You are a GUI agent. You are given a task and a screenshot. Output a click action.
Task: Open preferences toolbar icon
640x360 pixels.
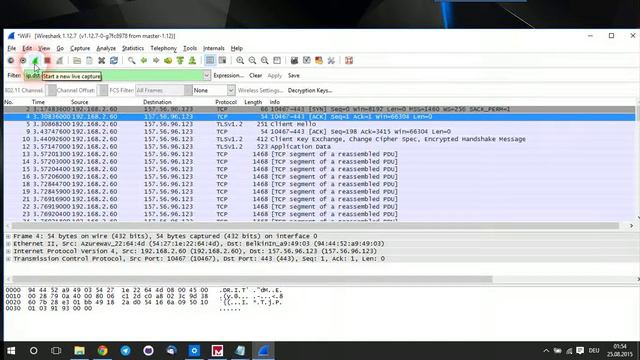click(331, 61)
